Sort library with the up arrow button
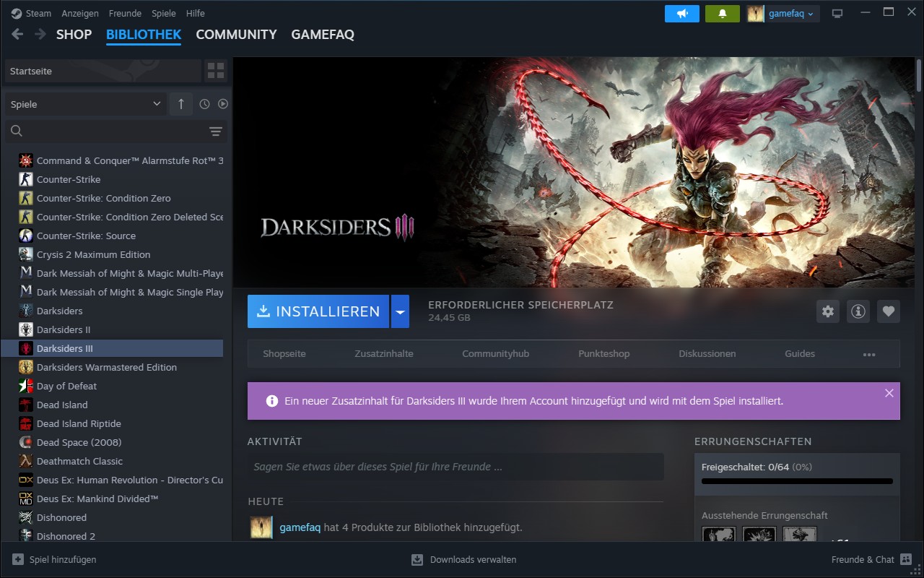Viewport: 924px width, 578px height. coord(181,104)
